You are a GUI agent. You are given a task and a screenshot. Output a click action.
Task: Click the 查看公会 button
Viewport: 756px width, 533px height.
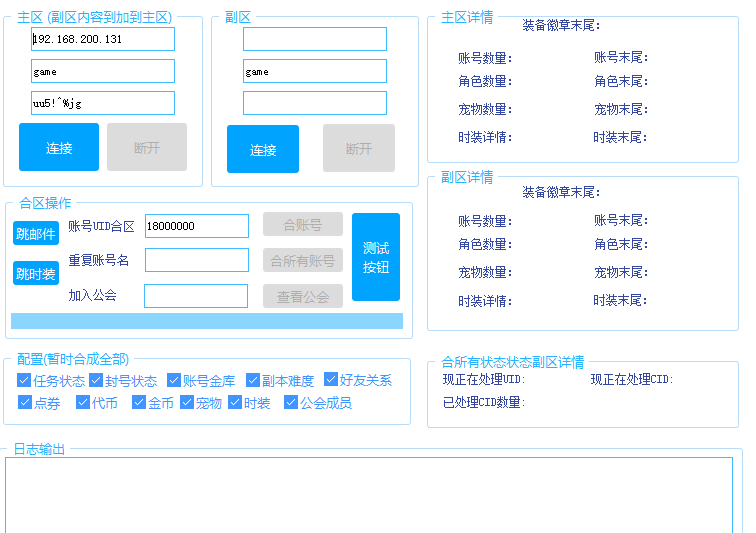(303, 296)
